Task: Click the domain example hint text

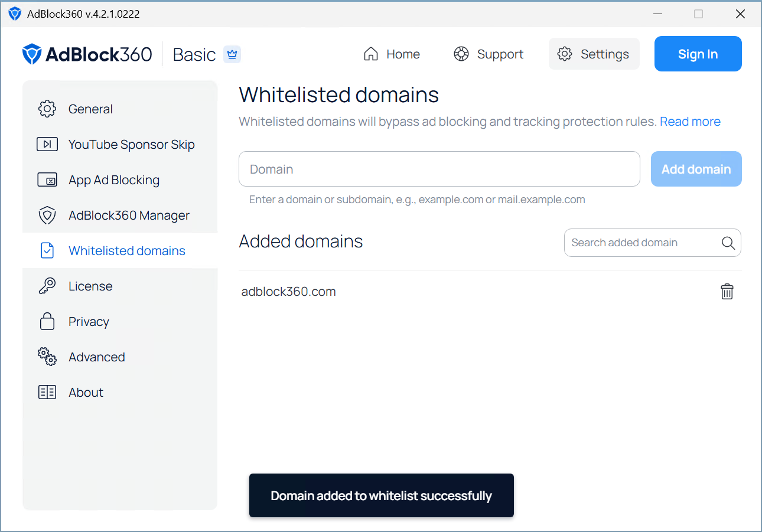Action: coord(417,200)
